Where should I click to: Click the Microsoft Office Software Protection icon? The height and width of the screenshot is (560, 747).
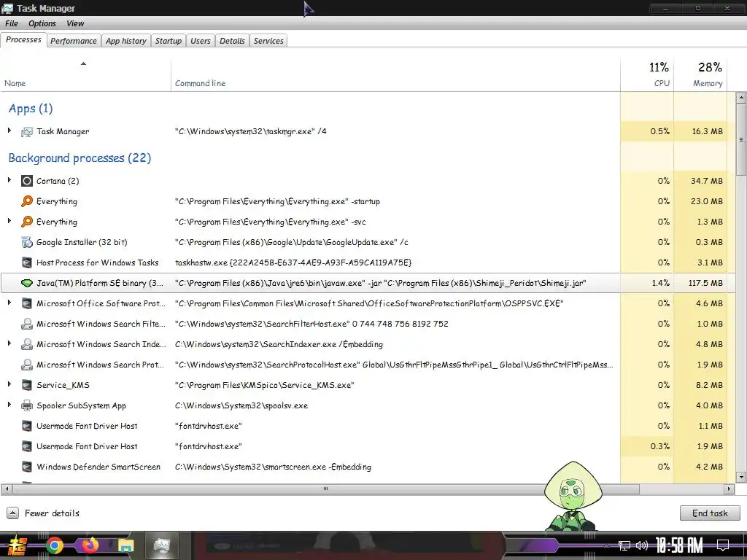(x=27, y=304)
